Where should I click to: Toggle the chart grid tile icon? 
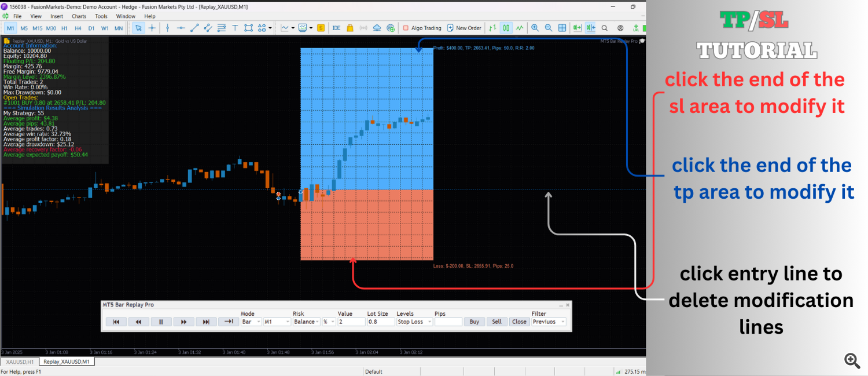[561, 28]
